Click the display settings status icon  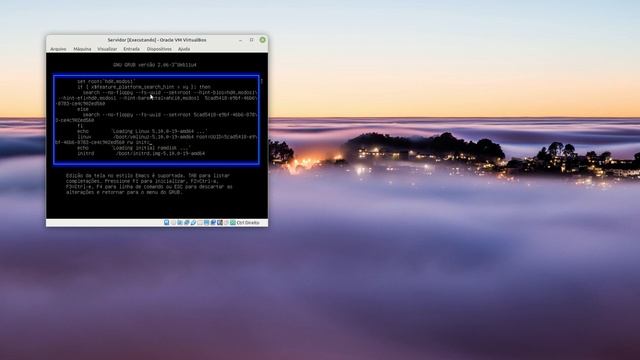point(207,222)
